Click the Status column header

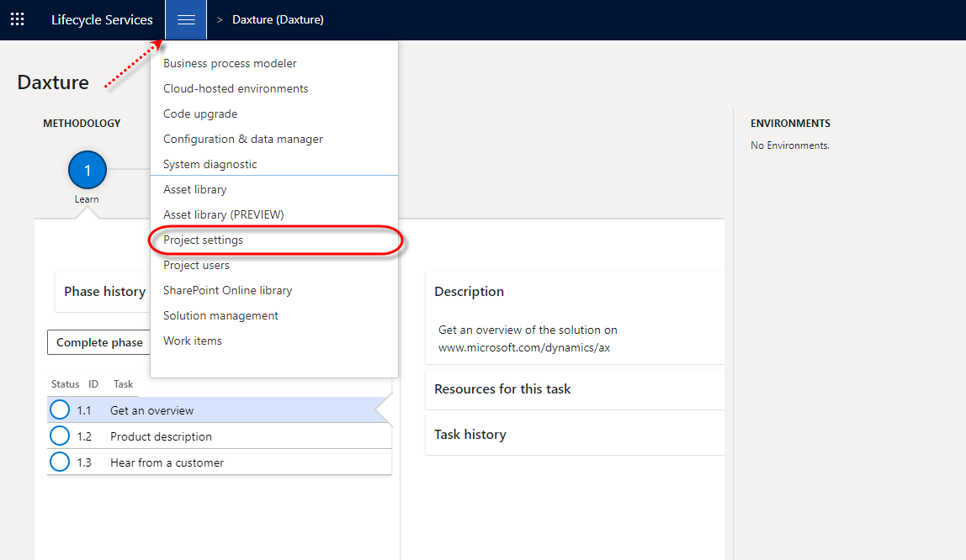(66, 384)
